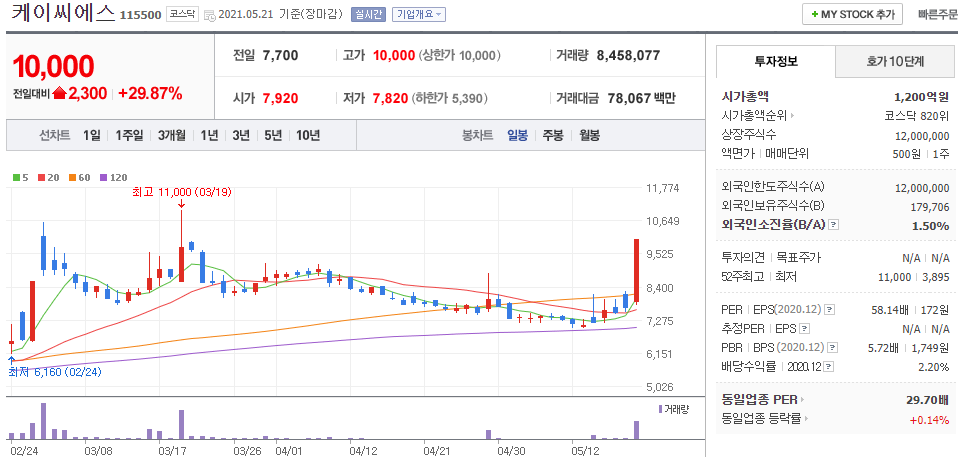Click the 배당수익률 value 2.20%
The image size is (958, 457).
click(x=933, y=367)
